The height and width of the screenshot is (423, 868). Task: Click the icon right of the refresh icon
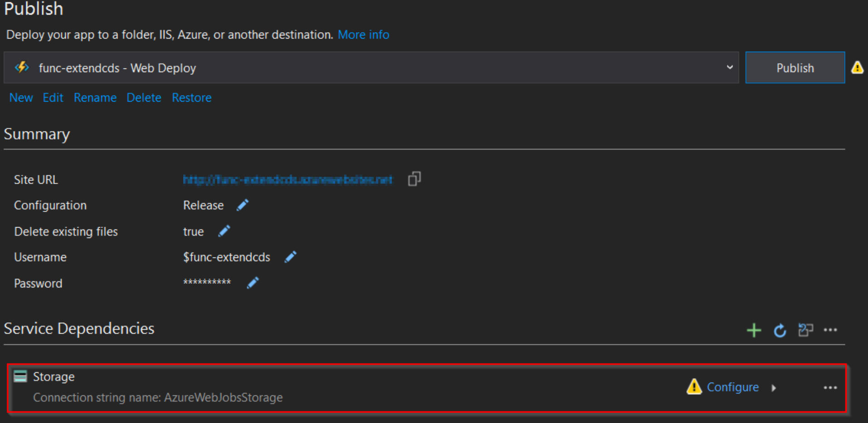(805, 330)
